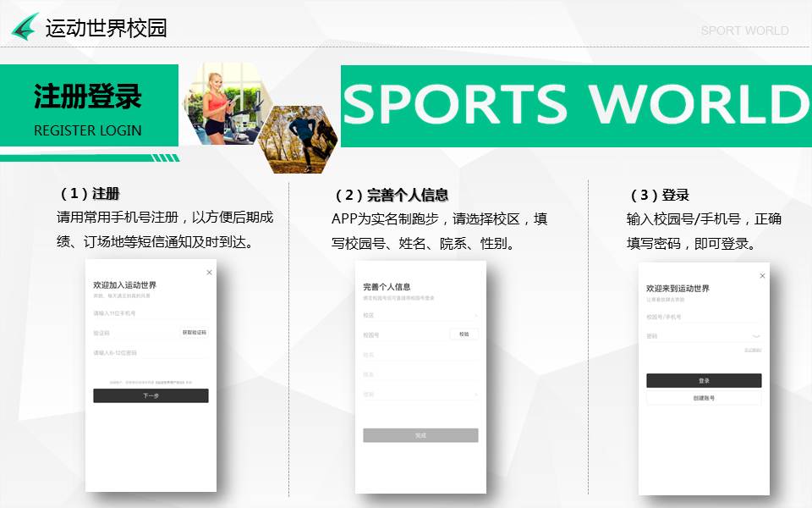Click the 获取验证码 button

coord(194,333)
